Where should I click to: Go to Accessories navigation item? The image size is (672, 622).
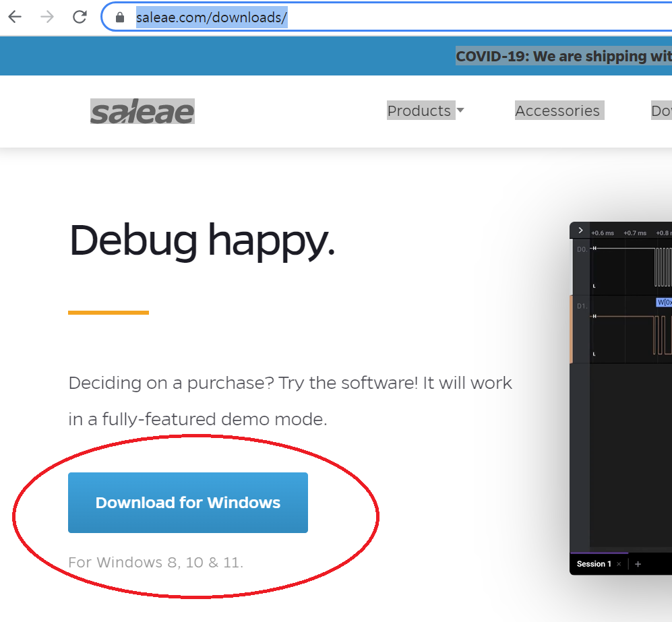[557, 111]
